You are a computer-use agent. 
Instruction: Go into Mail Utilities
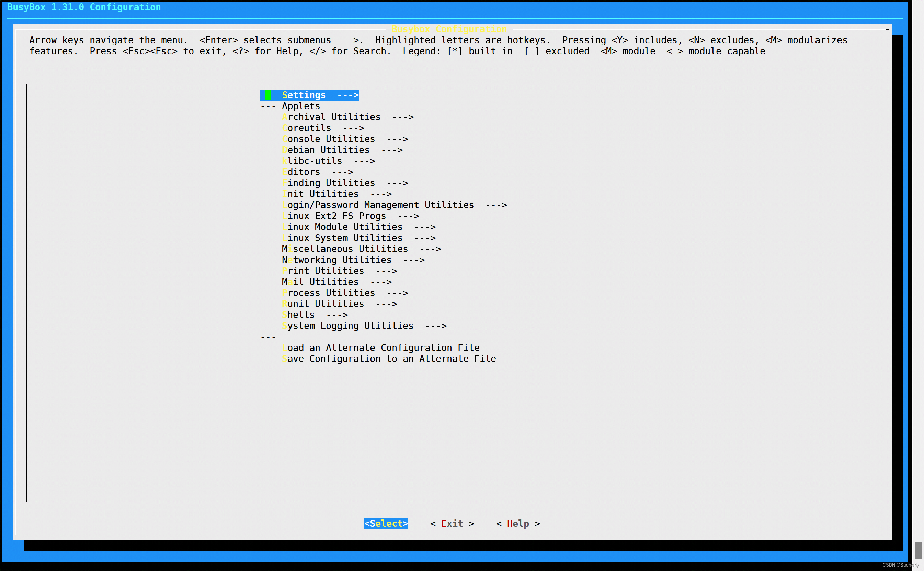tap(337, 282)
